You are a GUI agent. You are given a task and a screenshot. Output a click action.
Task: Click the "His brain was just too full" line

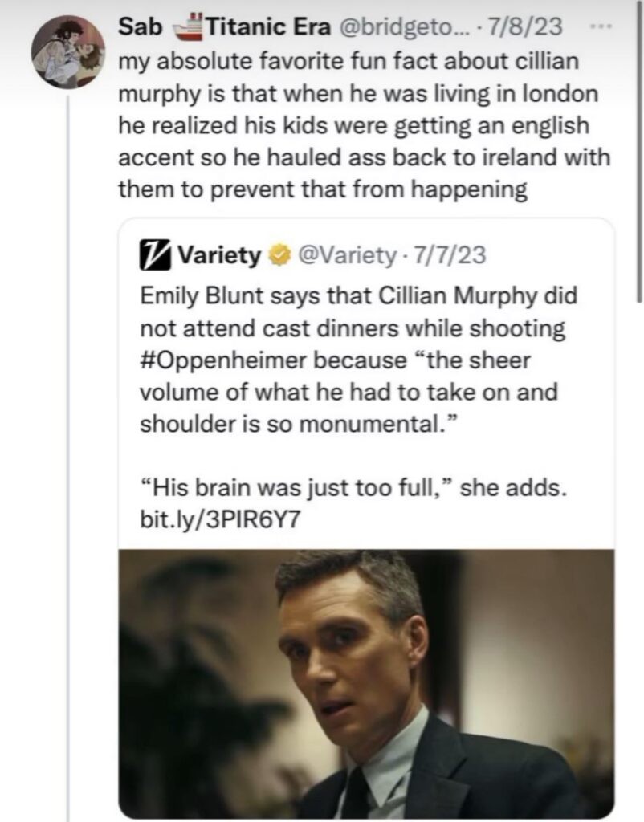353,488
